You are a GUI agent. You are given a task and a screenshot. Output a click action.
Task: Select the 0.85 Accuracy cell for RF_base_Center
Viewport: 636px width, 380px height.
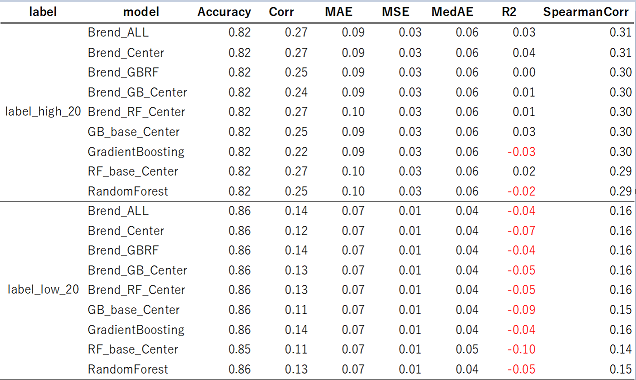[239, 349]
